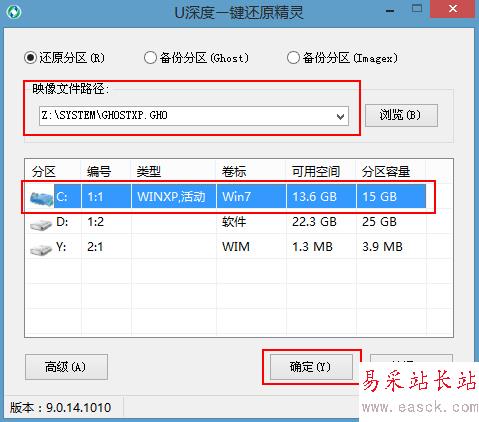
Task: Maximize the U深度一键还原精灵 window
Action: click(417, 9)
